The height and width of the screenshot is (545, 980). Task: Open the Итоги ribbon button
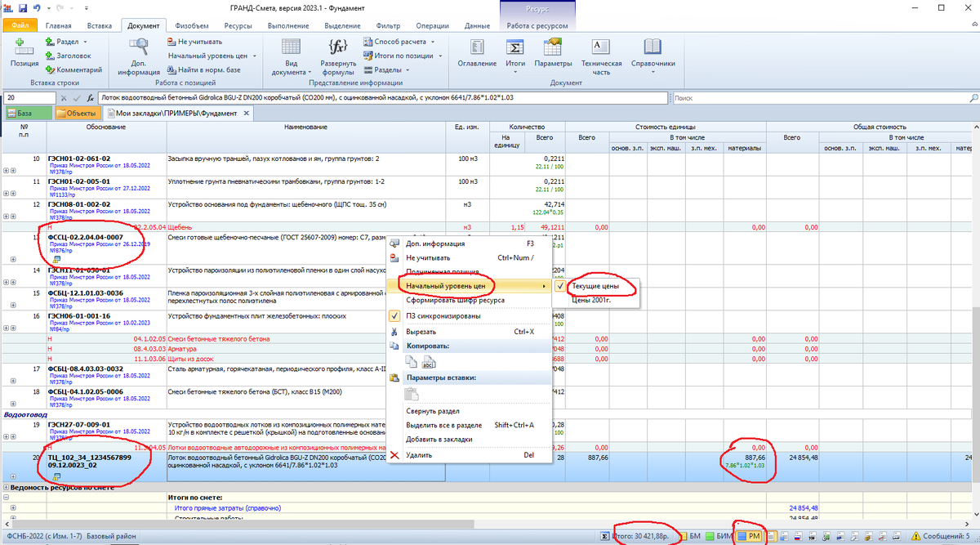[x=515, y=56]
